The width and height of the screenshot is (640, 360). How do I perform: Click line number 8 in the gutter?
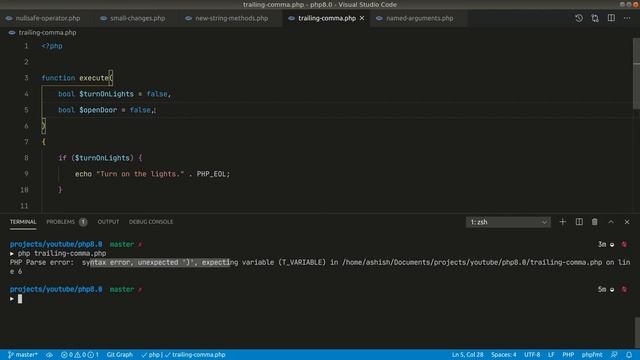pos(26,158)
